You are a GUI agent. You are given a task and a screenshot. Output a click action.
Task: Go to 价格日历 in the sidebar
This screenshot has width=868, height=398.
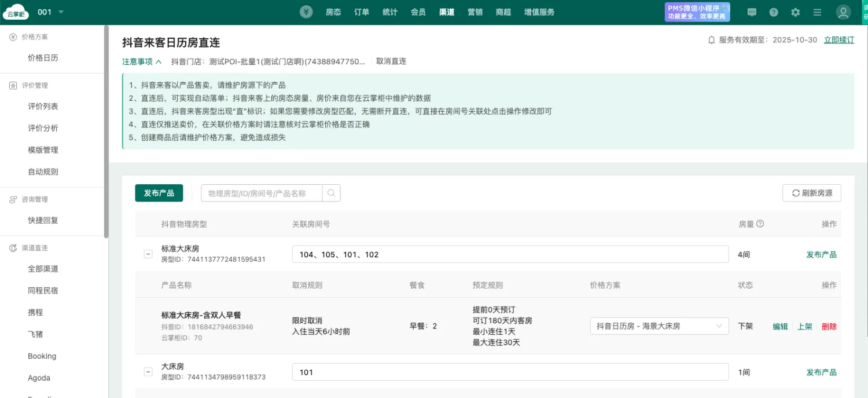click(43, 58)
